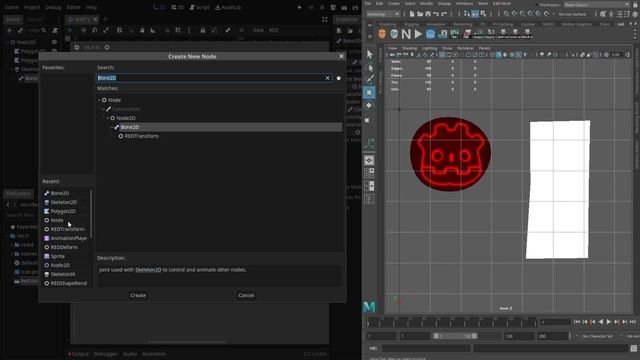Open Godot's Project menu
Screen dimensions: 640x360
pos(32,7)
